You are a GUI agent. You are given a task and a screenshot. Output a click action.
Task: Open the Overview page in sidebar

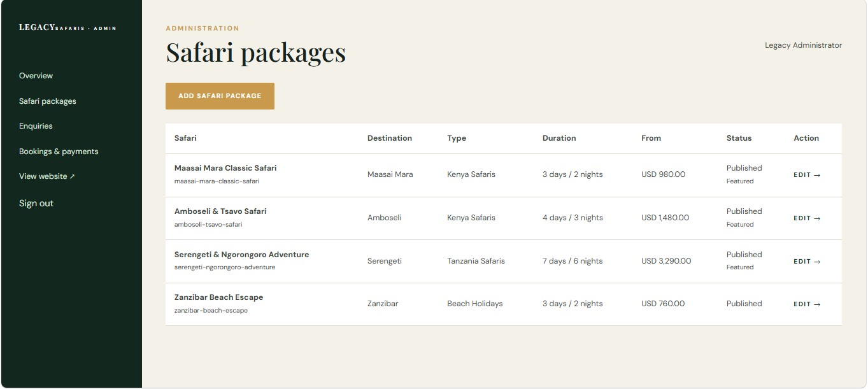[36, 76]
